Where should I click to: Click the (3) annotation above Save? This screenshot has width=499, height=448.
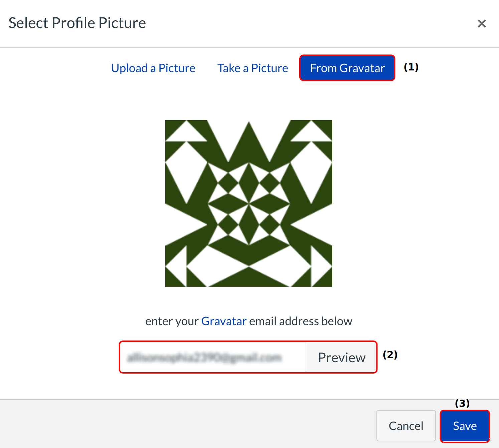tap(462, 403)
